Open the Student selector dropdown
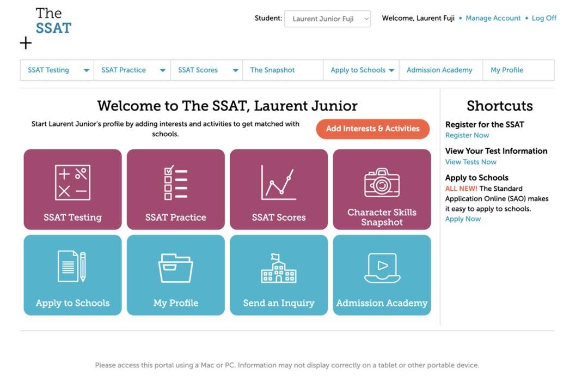Viewport: 588px width, 381px height. (x=327, y=18)
